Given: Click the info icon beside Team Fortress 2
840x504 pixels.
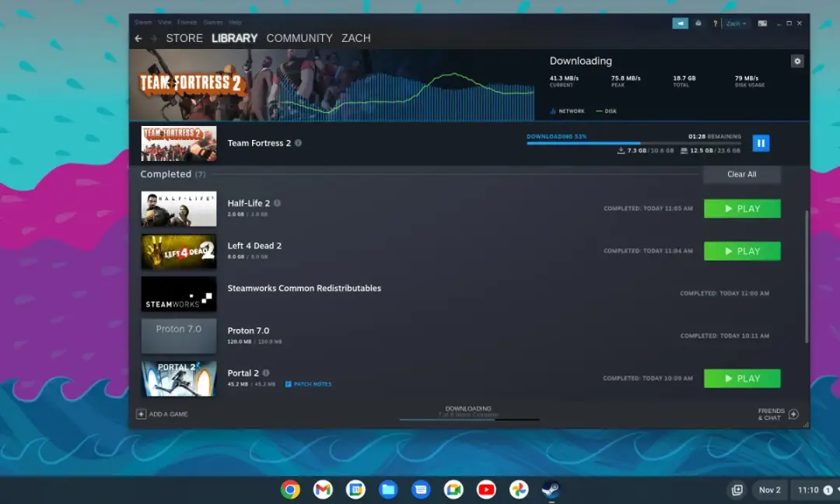Looking at the screenshot, I should (299, 143).
